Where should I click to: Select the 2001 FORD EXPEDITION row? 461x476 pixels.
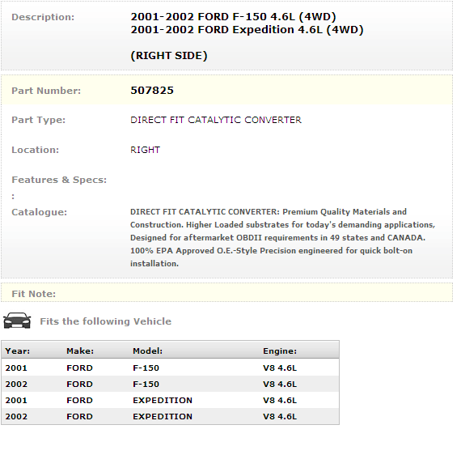point(170,400)
